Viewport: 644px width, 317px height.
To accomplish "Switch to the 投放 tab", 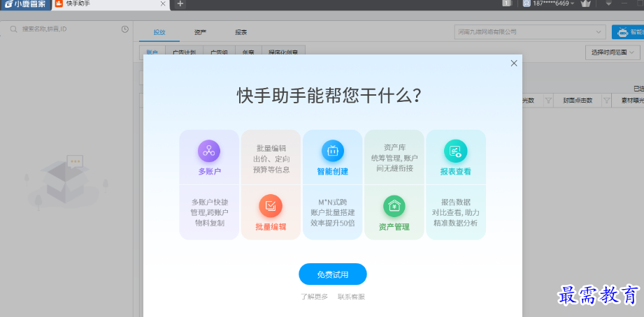I will (x=159, y=32).
